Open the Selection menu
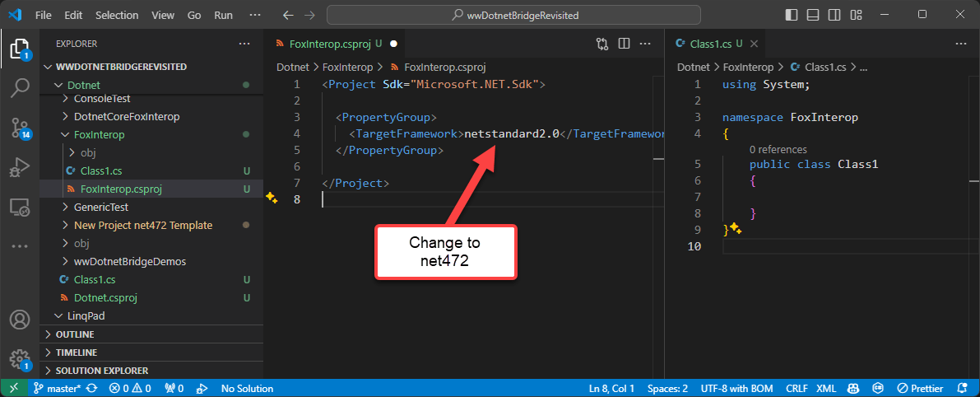The height and width of the screenshot is (397, 980). [x=117, y=15]
